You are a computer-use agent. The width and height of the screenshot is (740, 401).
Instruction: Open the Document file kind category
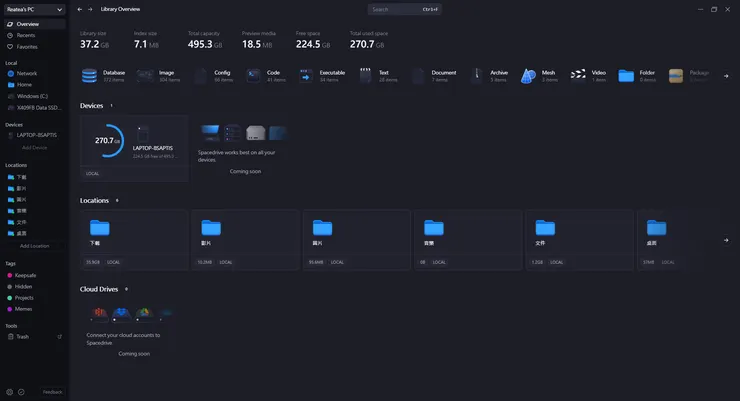tap(434, 75)
